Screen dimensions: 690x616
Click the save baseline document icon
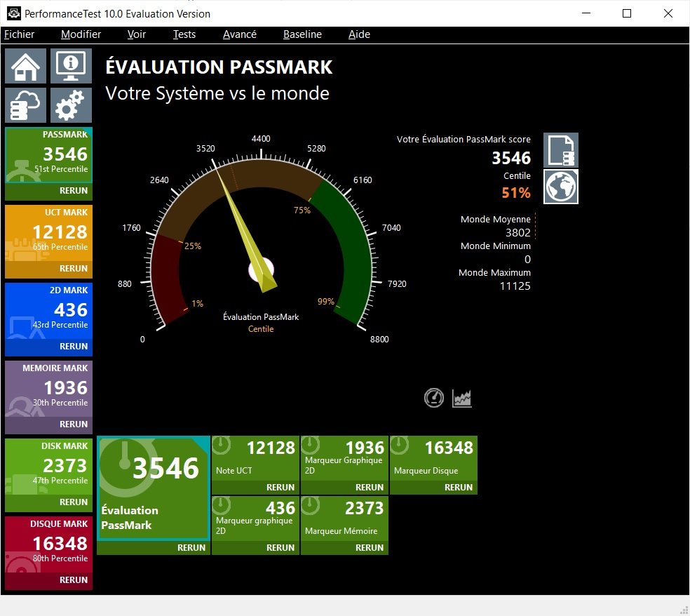pos(561,150)
